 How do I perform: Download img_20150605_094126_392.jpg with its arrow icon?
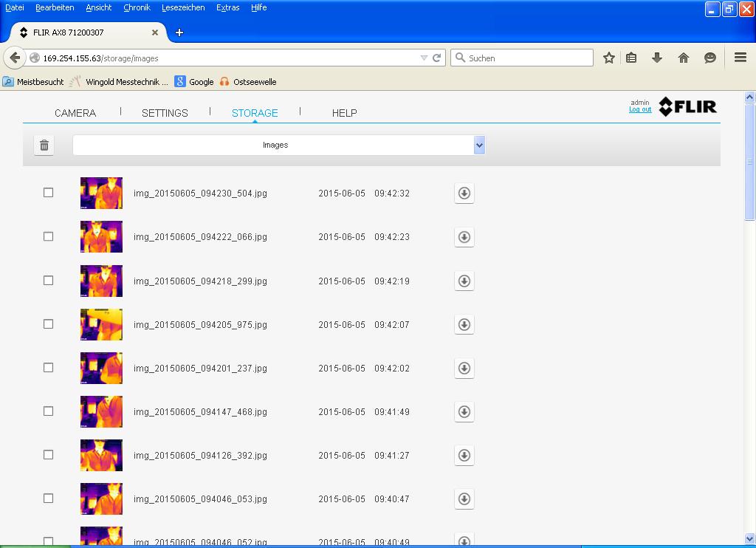(x=464, y=456)
